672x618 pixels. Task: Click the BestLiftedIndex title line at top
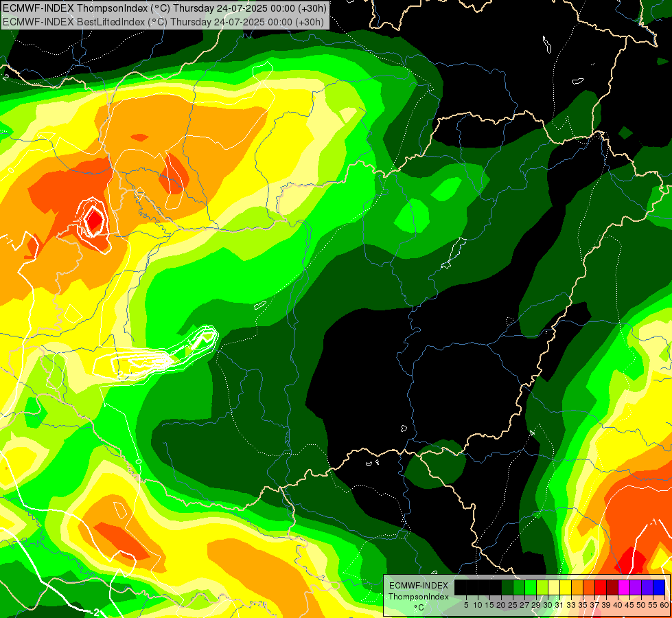[x=163, y=22]
